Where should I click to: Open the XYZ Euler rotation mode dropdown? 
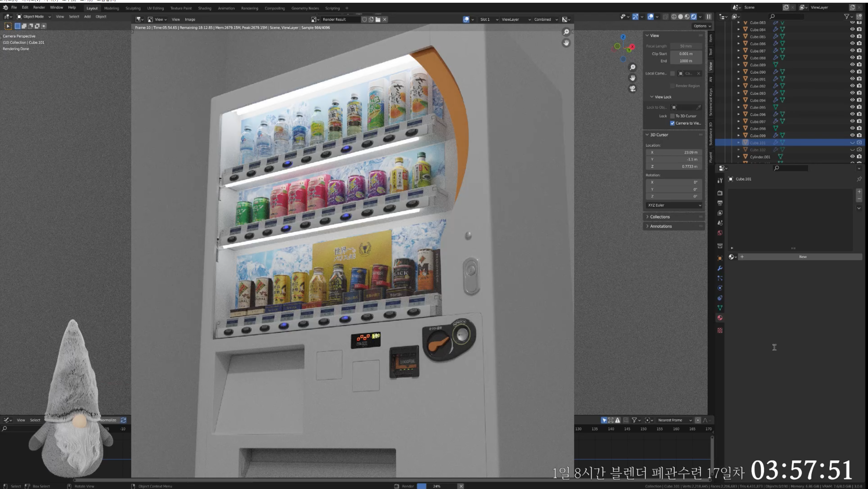tap(674, 205)
